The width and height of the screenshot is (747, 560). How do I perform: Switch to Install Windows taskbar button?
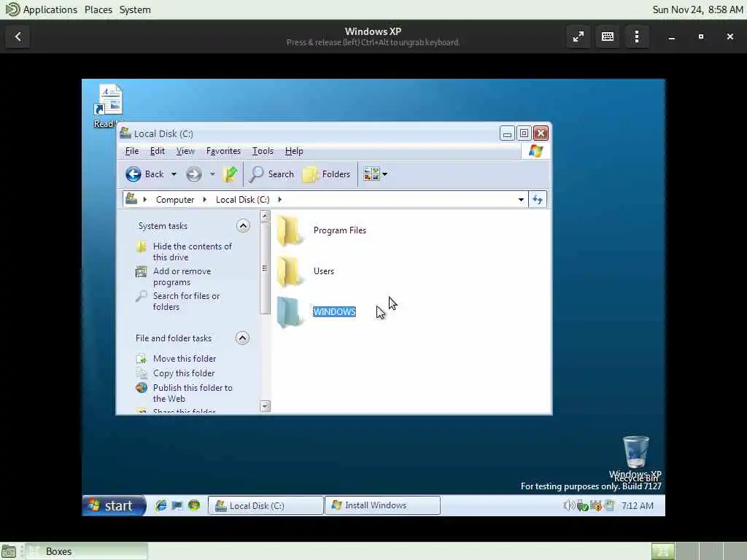coord(382,506)
